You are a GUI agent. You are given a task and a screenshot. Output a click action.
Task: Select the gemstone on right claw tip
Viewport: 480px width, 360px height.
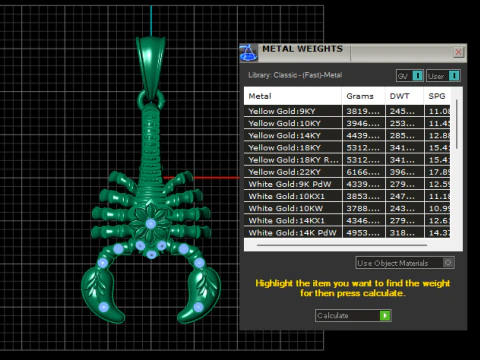[198, 307]
